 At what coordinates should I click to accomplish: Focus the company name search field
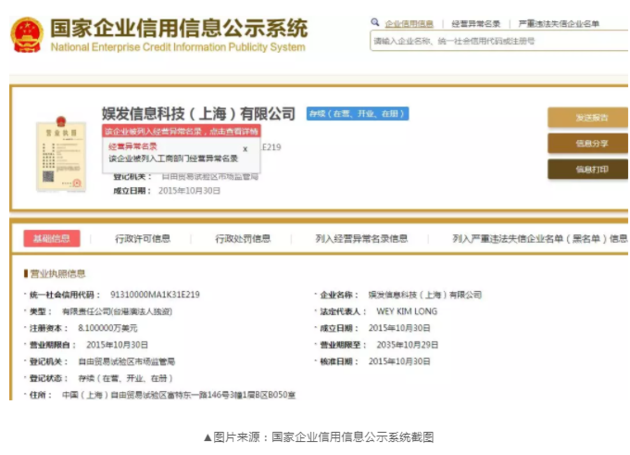(499, 41)
